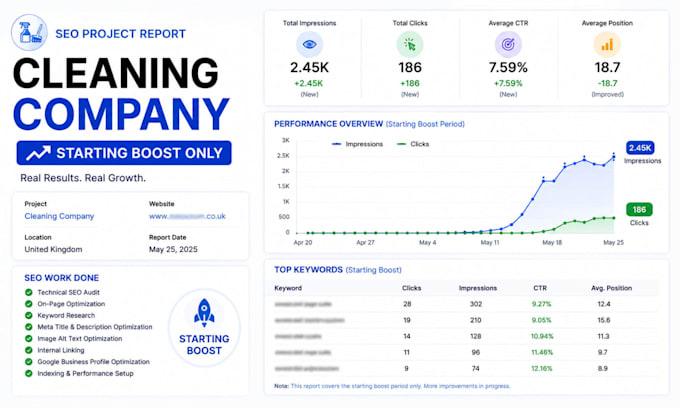Toggle the Impressions legend entry in the chart
The width and height of the screenshot is (680, 409).
point(357,144)
